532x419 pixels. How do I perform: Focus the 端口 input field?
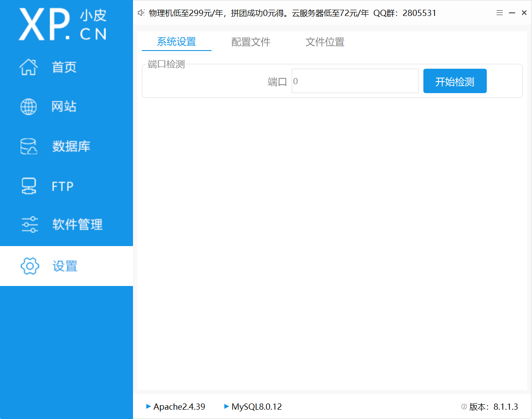tap(355, 81)
